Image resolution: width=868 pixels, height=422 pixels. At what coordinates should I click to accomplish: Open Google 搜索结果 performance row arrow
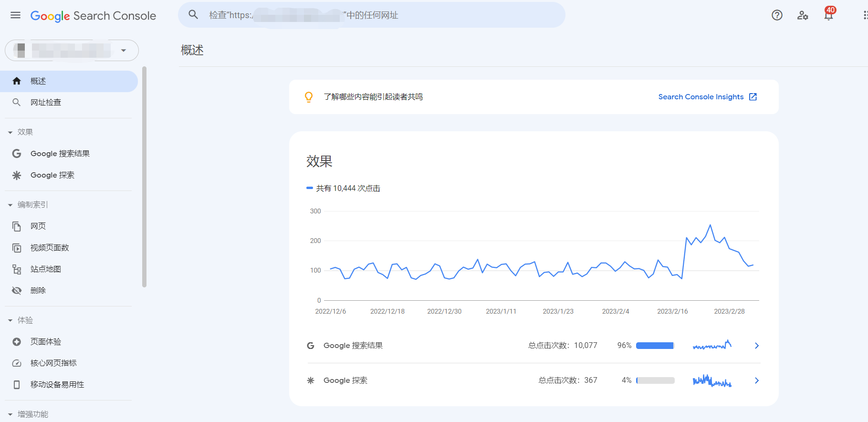pos(756,346)
